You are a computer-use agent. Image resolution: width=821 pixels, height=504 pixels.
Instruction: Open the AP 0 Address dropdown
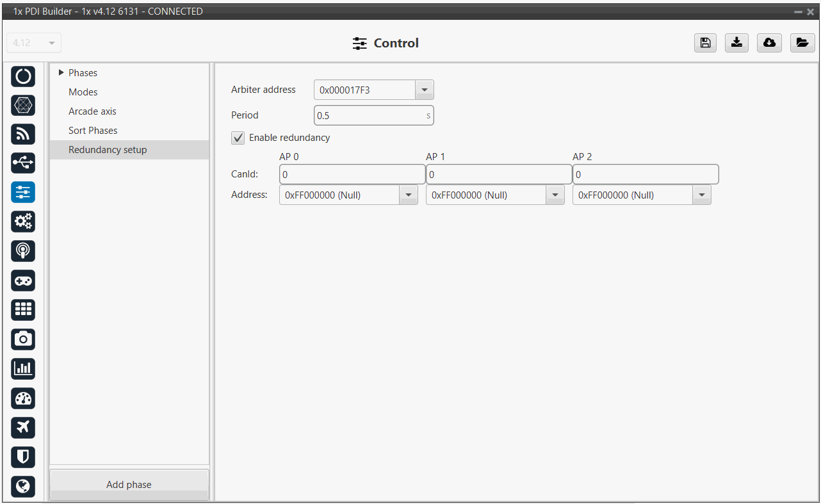408,195
